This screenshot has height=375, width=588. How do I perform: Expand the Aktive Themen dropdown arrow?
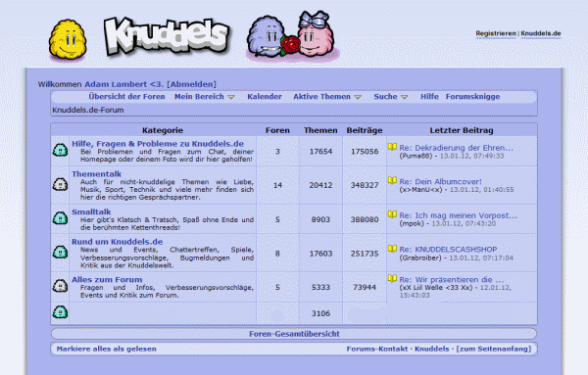[x=358, y=97]
